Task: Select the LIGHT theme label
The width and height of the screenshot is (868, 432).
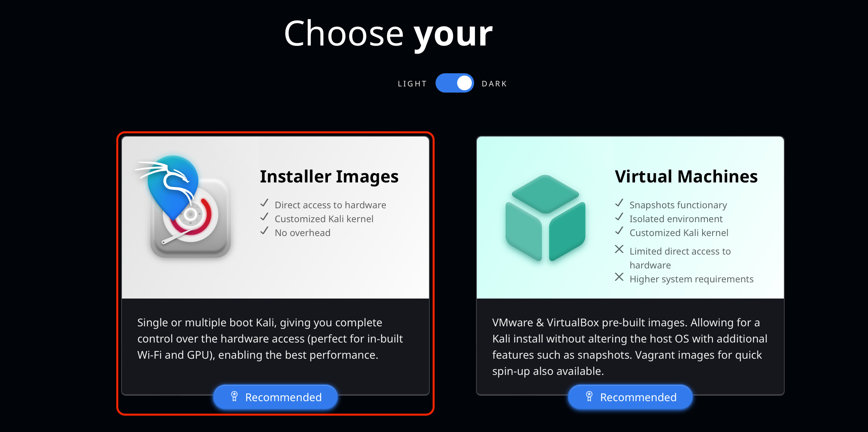Action: 412,84
